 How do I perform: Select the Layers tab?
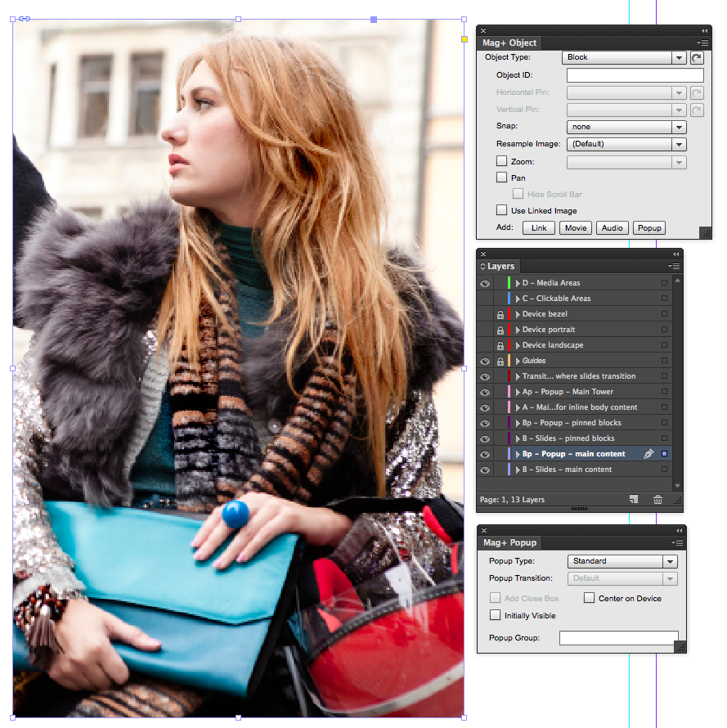coord(499,266)
